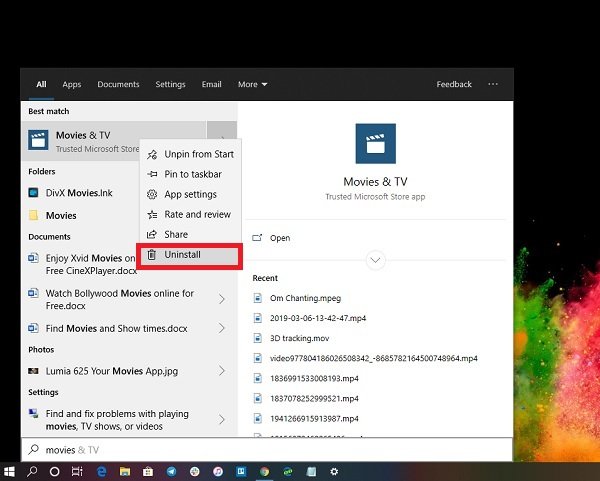This screenshot has width=600, height=481.
Task: Switch to the All search tab
Action: click(41, 84)
